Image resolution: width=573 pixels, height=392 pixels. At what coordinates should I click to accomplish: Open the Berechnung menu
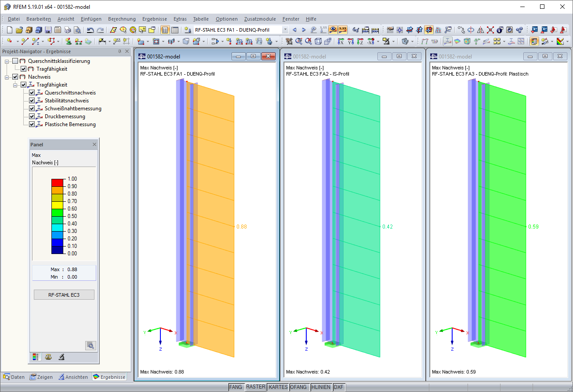click(x=122, y=19)
